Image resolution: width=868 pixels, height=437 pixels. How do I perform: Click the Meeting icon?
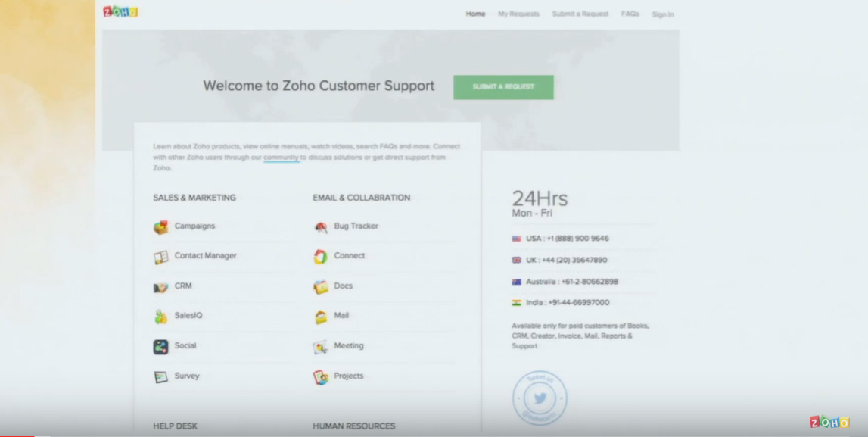[321, 347]
